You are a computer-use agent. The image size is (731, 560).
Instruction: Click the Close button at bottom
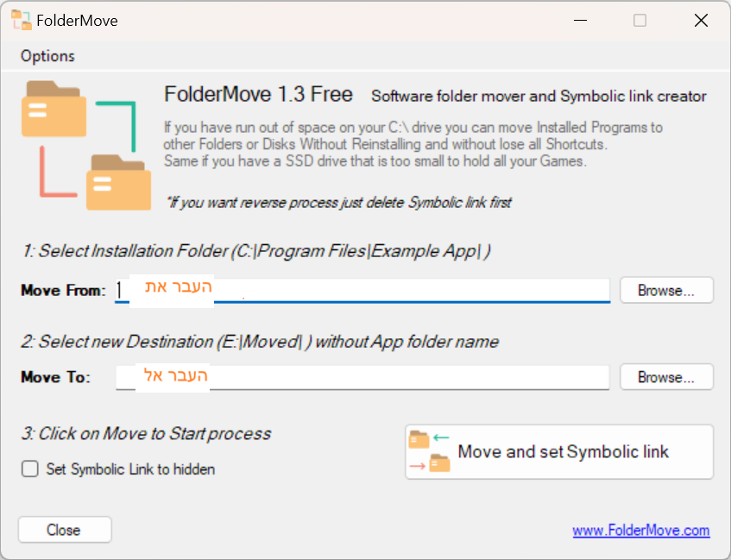[65, 530]
